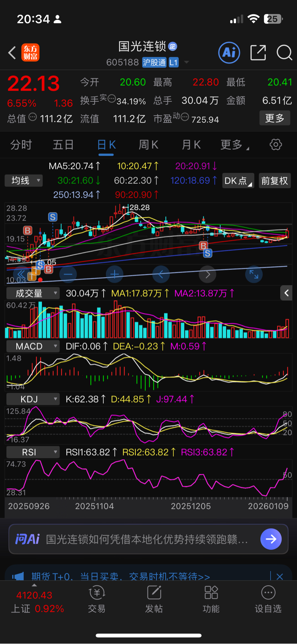This screenshot has width=297, height=644.
Task: Tap the 250:13.94 moving average value
Action: coord(77,195)
